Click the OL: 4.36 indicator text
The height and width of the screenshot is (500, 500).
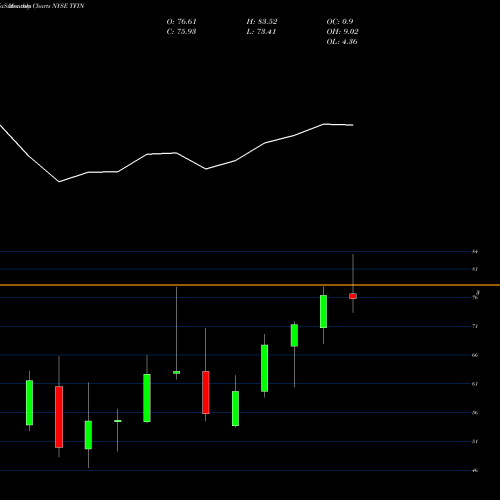(342, 42)
